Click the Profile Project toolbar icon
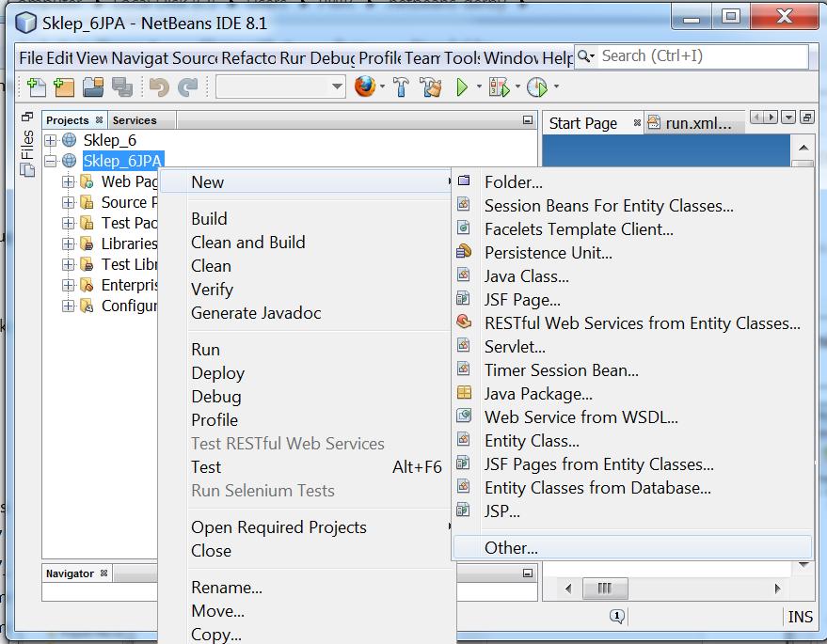The image size is (827, 644). (x=537, y=86)
